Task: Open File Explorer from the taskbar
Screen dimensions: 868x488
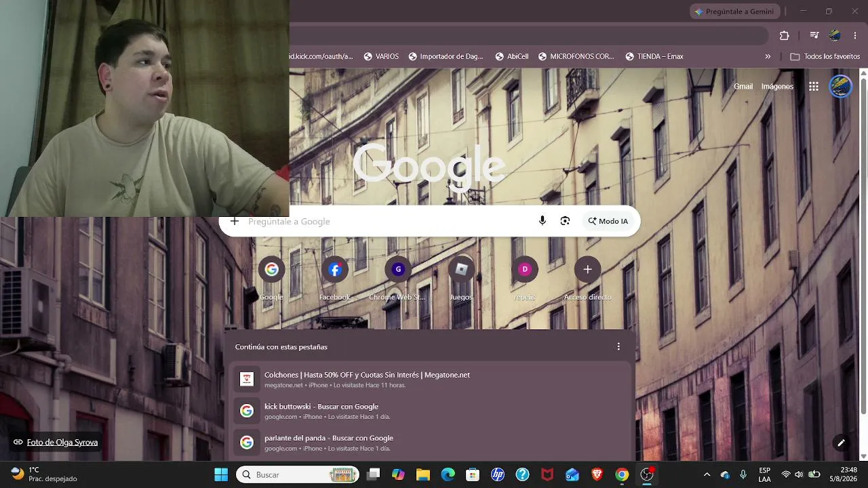Action: click(x=423, y=474)
